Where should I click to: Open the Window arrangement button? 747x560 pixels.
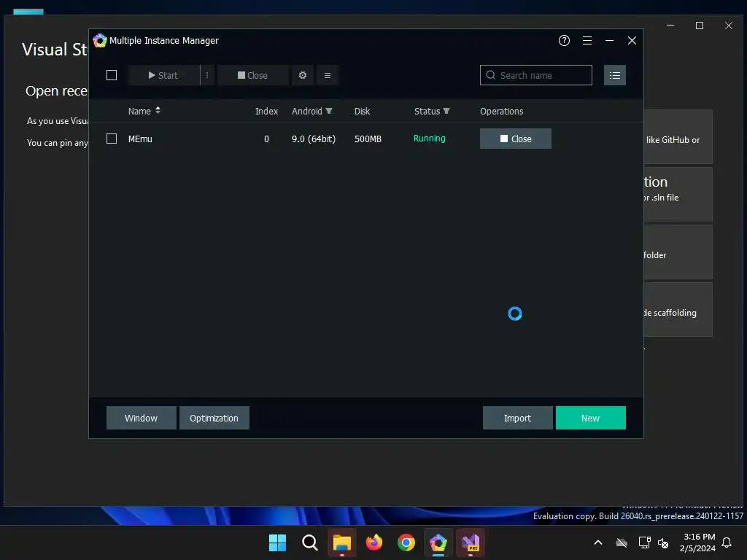point(141,418)
